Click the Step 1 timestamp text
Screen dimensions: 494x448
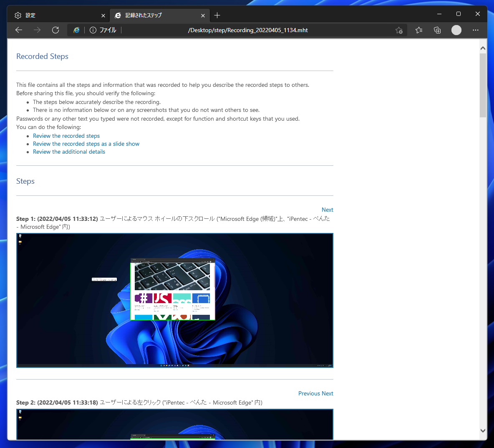(68, 219)
